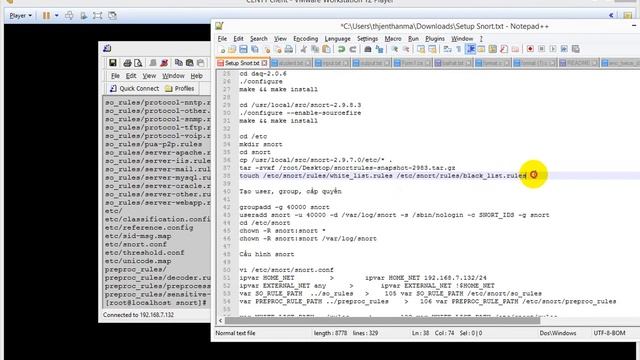Click Quick Connect in SSH client
Screen dimensions: 640x360
pyautogui.click(x=135, y=89)
